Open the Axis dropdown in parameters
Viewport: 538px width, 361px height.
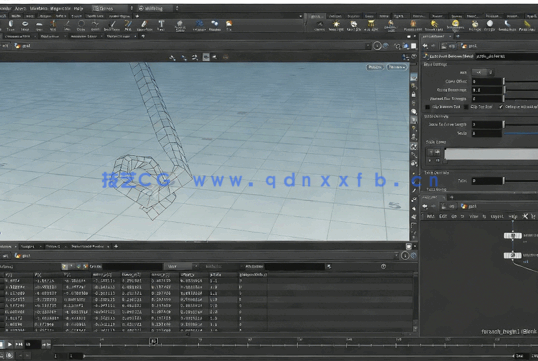click(483, 72)
